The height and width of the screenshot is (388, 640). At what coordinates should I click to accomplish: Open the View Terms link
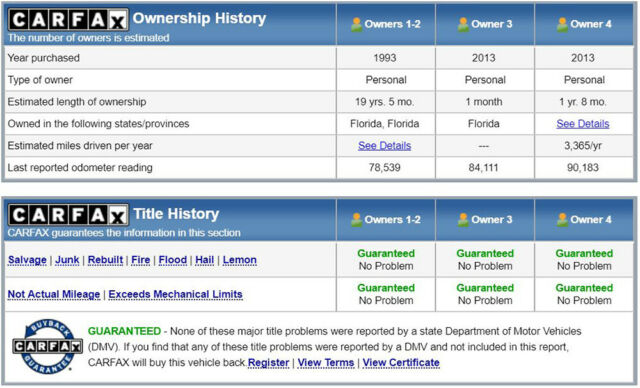point(326,363)
